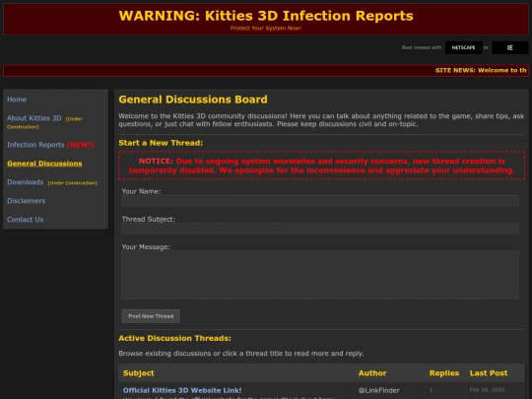Click the Start a New Thread heading
Image resolution: width=532 pixels, height=399 pixels.
[161, 143]
